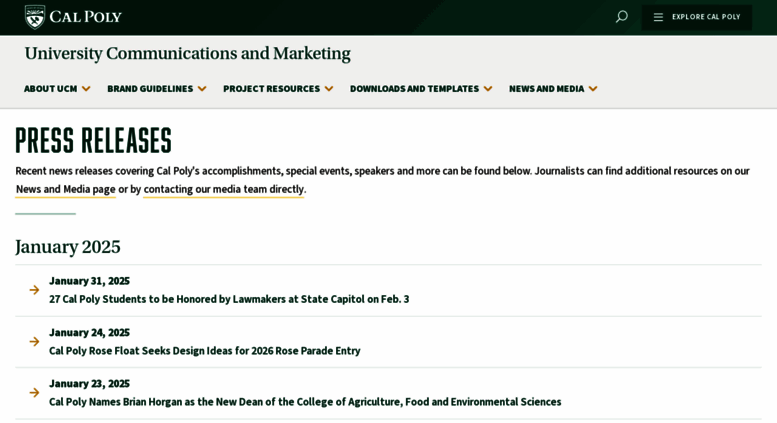Follow the contacting our media team link
The width and height of the screenshot is (777, 423).
(223, 189)
